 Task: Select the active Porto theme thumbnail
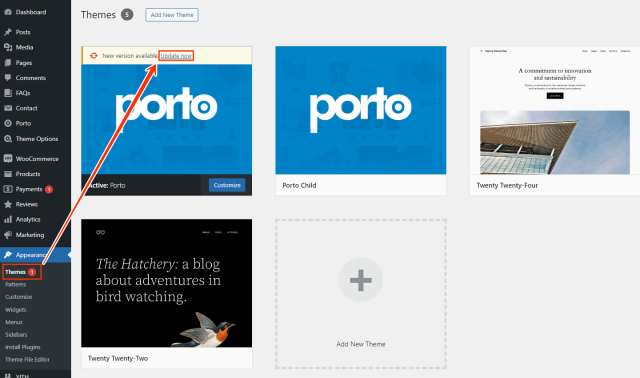click(167, 119)
